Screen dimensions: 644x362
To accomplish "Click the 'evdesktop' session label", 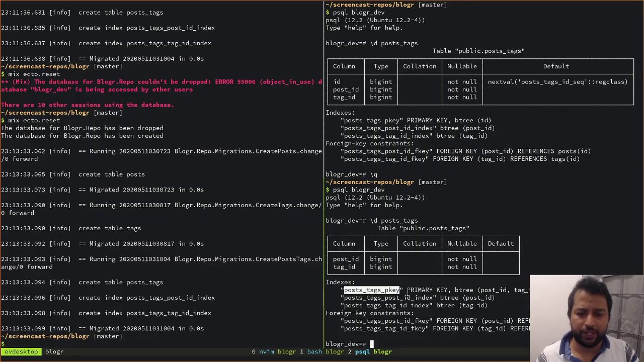I will (21, 352).
